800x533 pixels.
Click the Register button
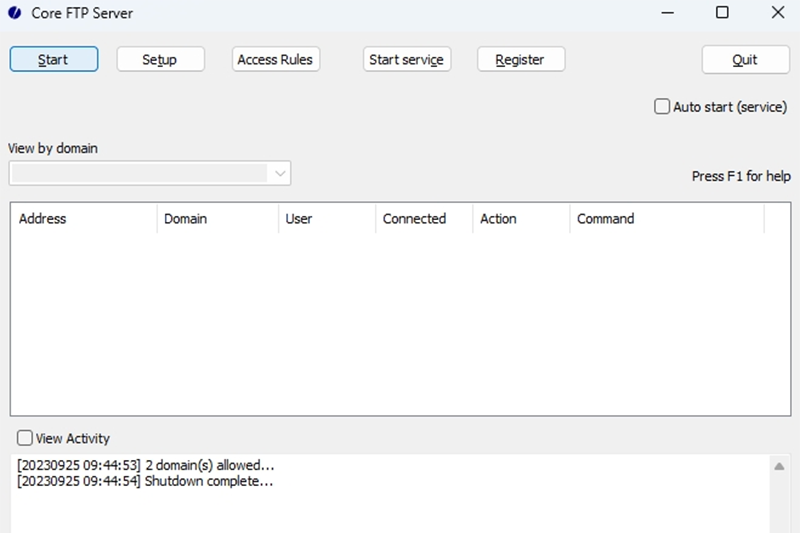click(x=521, y=59)
